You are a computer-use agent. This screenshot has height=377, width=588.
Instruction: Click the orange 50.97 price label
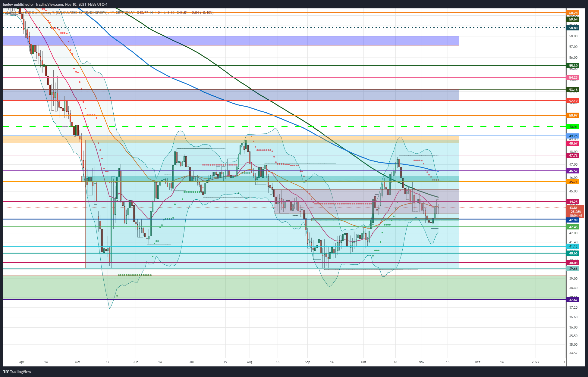tap(573, 115)
